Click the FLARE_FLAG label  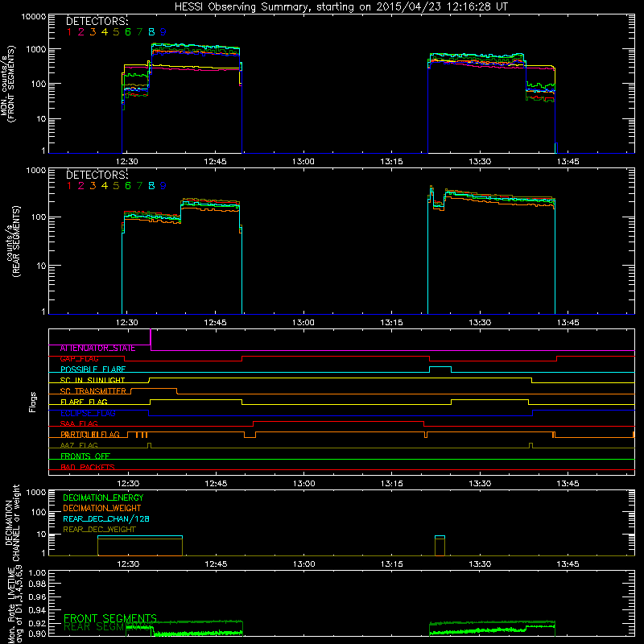(x=84, y=402)
